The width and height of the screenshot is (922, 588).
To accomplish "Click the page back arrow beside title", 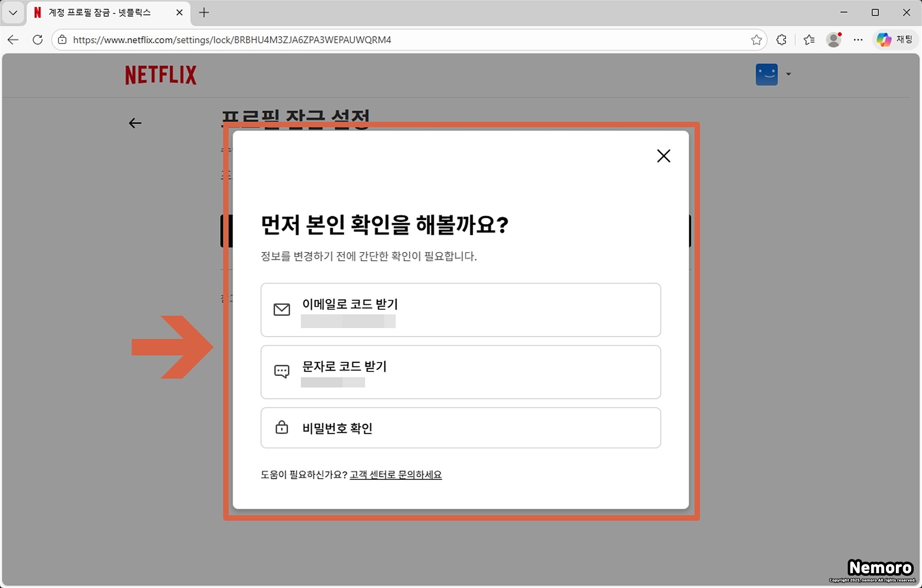I will pos(135,123).
